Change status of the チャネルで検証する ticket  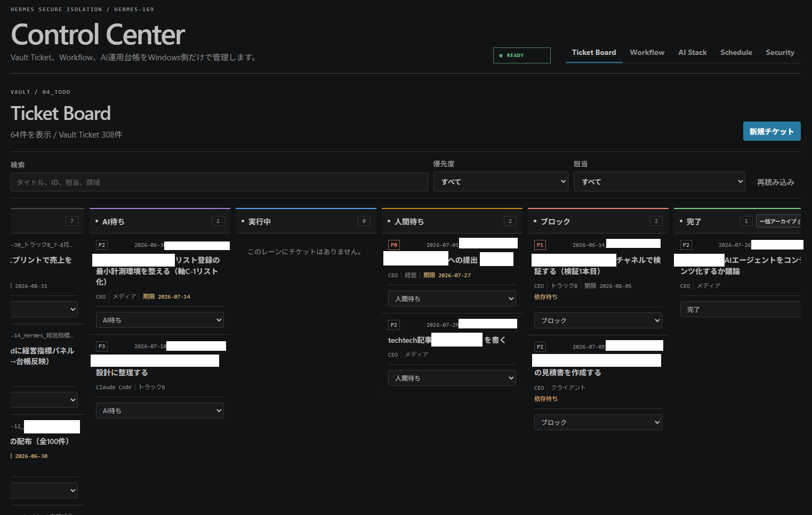(x=598, y=320)
